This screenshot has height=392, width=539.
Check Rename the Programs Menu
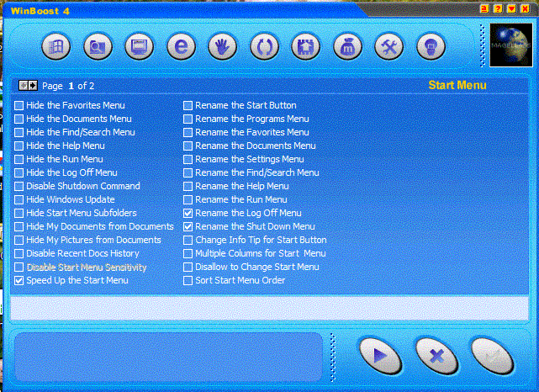[x=188, y=119]
